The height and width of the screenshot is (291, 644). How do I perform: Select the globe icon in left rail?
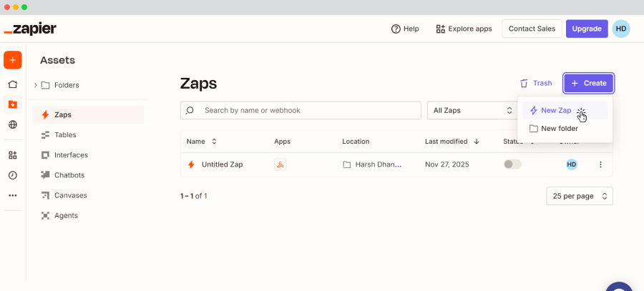pyautogui.click(x=12, y=124)
